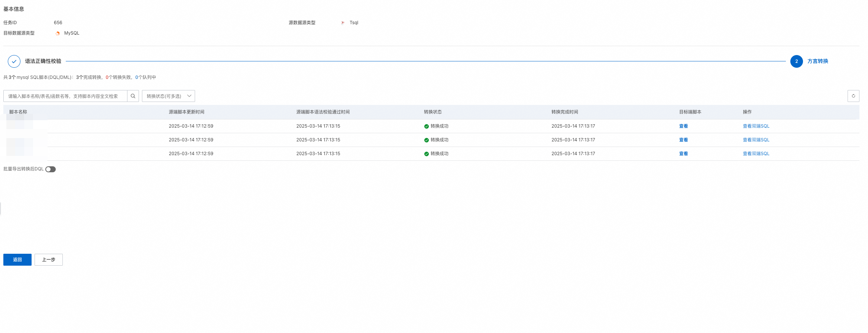Image resolution: width=868 pixels, height=333 pixels.
Task: Open the 转换状态(可多选) dropdown
Action: [x=168, y=96]
